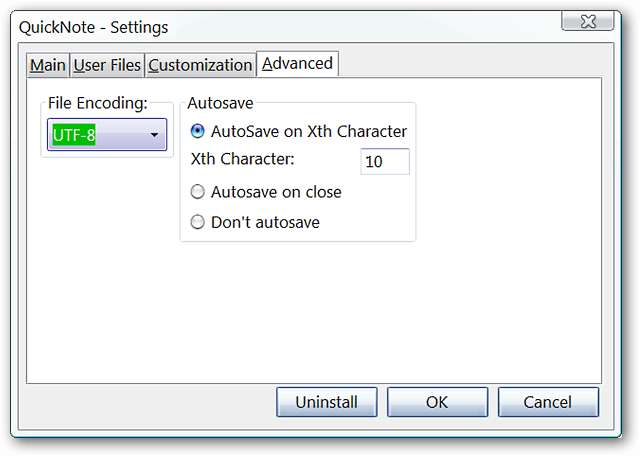Click the highlighted UTF-8 encoding value
640x456 pixels.
74,135
